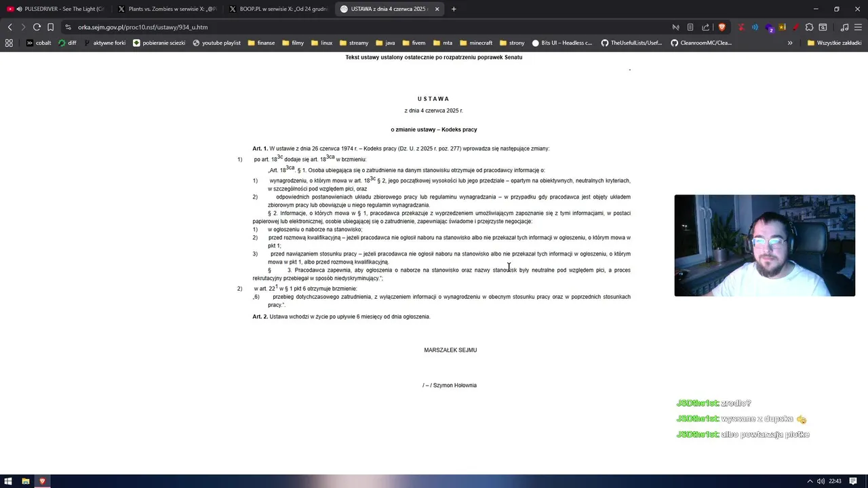Toggle reader mode icon in address bar

coord(690,27)
